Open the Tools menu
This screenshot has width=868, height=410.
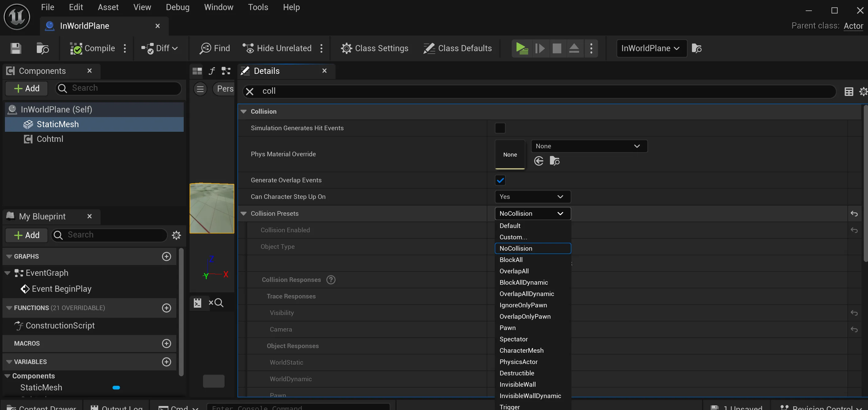pyautogui.click(x=258, y=7)
